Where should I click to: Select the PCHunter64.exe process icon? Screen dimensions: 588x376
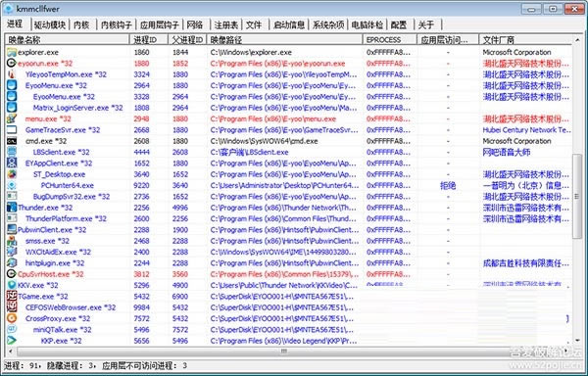pos(12,185)
